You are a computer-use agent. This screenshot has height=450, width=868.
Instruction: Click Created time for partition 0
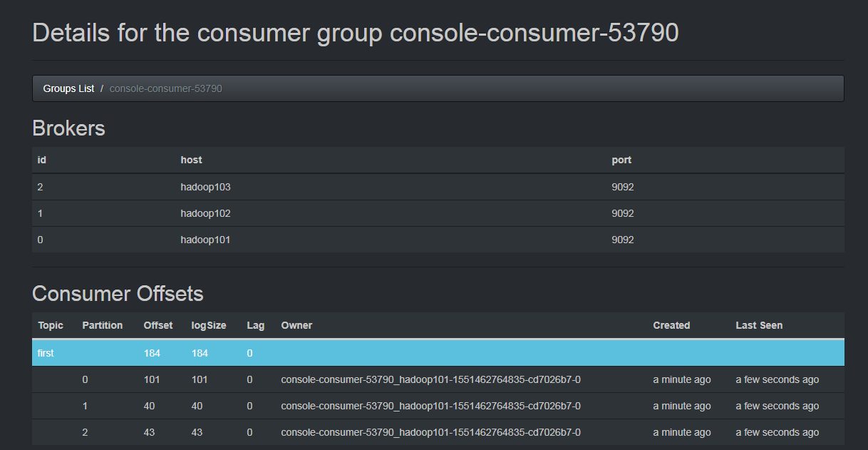[x=682, y=379]
